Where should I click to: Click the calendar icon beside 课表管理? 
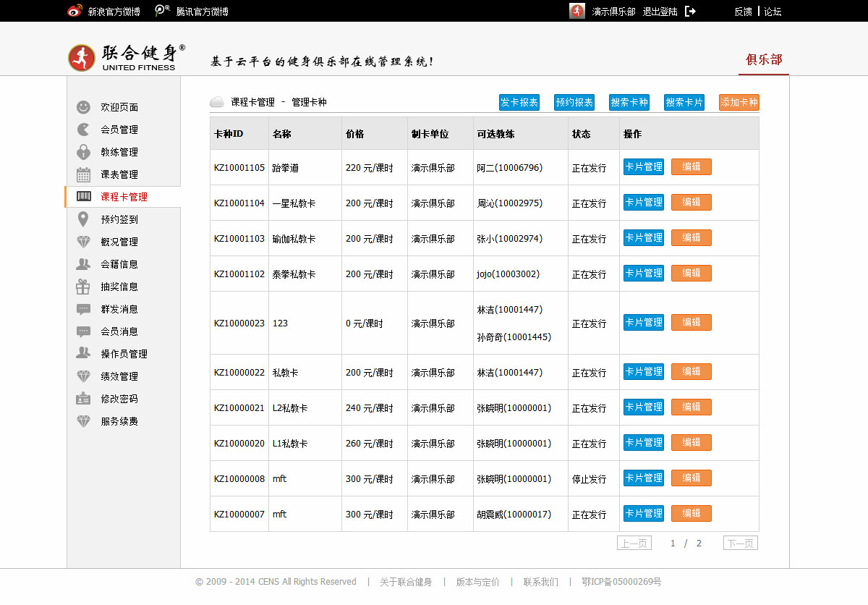pyautogui.click(x=84, y=174)
